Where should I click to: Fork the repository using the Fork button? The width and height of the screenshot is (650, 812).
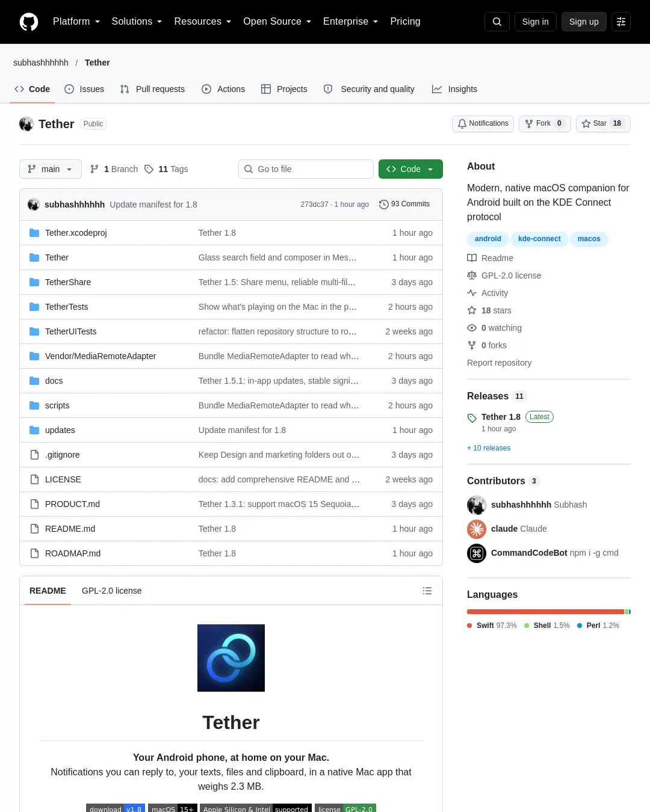click(x=545, y=124)
